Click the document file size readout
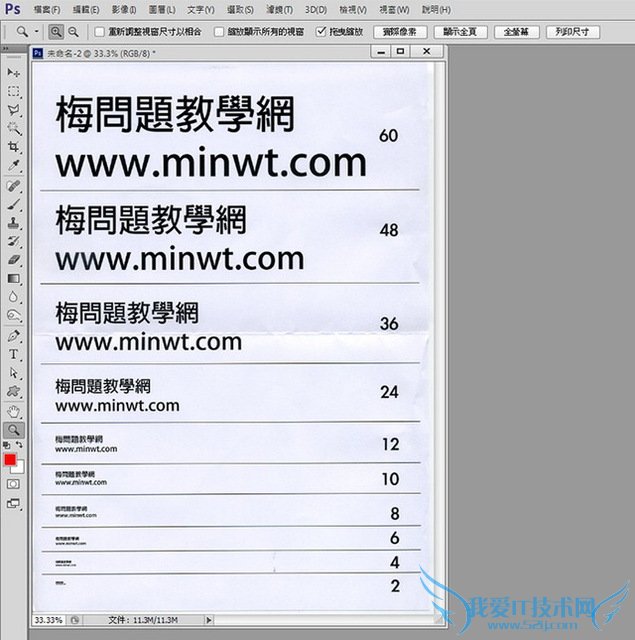 pyautogui.click(x=143, y=620)
